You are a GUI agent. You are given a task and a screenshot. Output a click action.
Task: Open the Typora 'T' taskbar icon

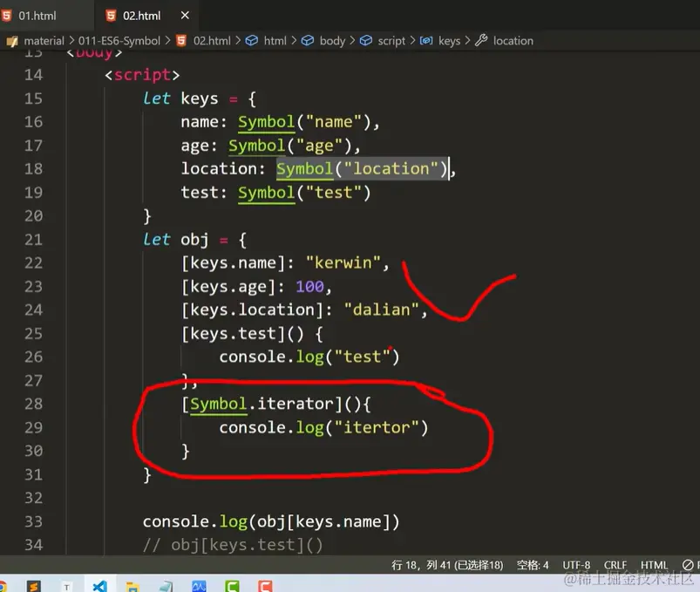[x=66, y=587]
